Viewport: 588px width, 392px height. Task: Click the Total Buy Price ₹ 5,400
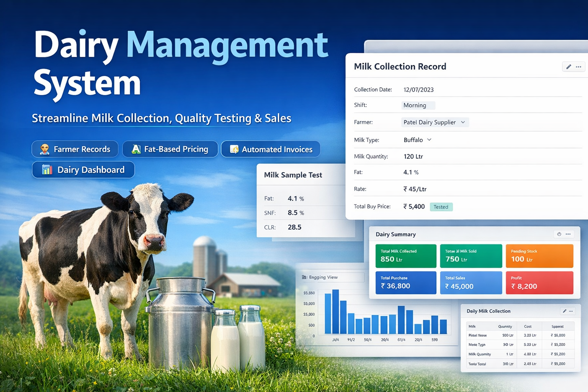pyautogui.click(x=414, y=207)
